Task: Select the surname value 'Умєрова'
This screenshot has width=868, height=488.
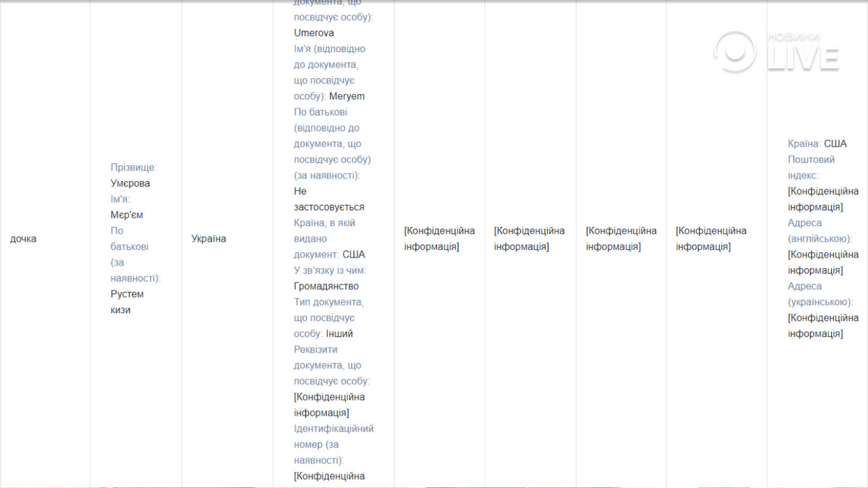Action: 130,184
